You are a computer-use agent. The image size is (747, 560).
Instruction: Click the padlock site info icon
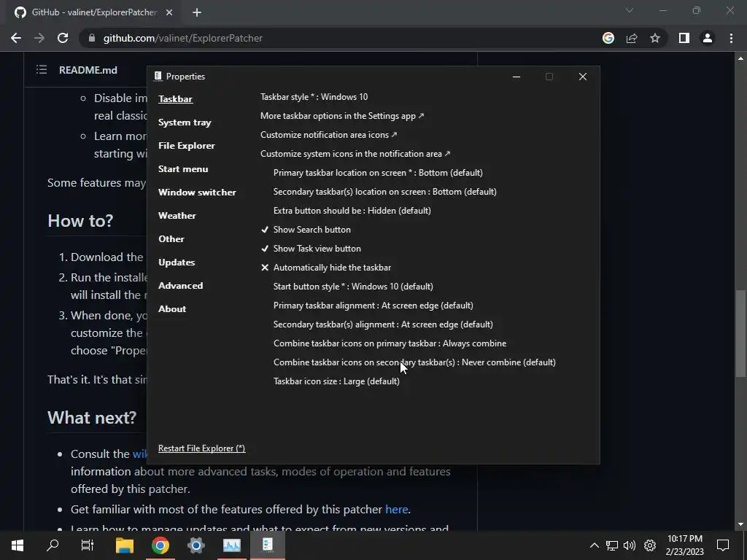coord(92,38)
